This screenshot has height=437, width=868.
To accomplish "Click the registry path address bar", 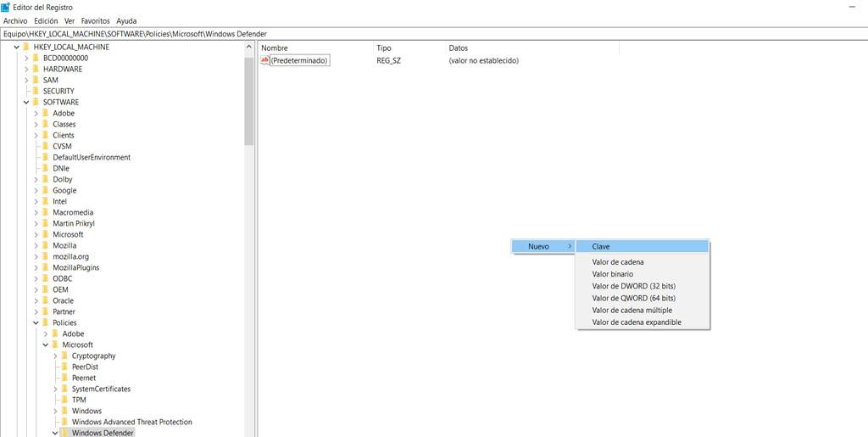I will pyautogui.click(x=434, y=34).
